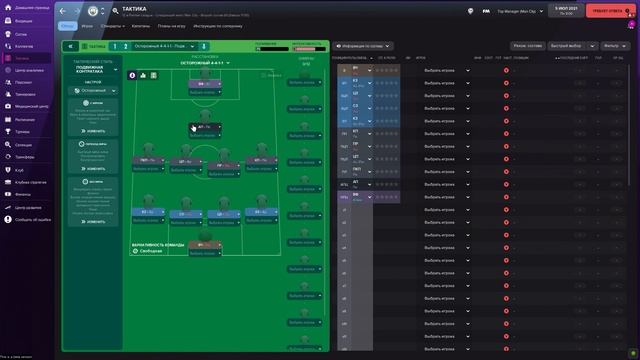Open the Schedule (Расписание) sidebar item
Image resolution: width=640 pixels, height=360 pixels.
pos(25,120)
